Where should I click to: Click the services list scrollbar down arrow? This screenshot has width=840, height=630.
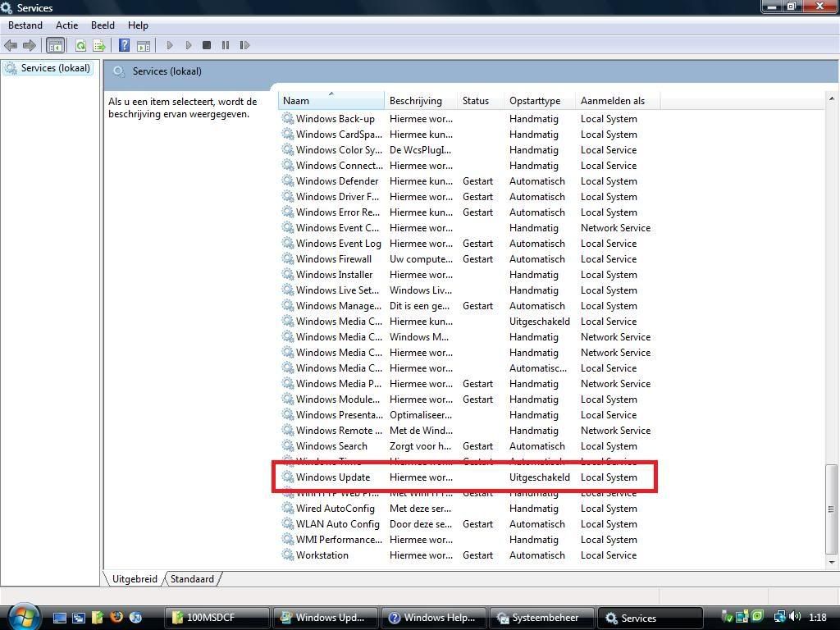click(x=832, y=563)
